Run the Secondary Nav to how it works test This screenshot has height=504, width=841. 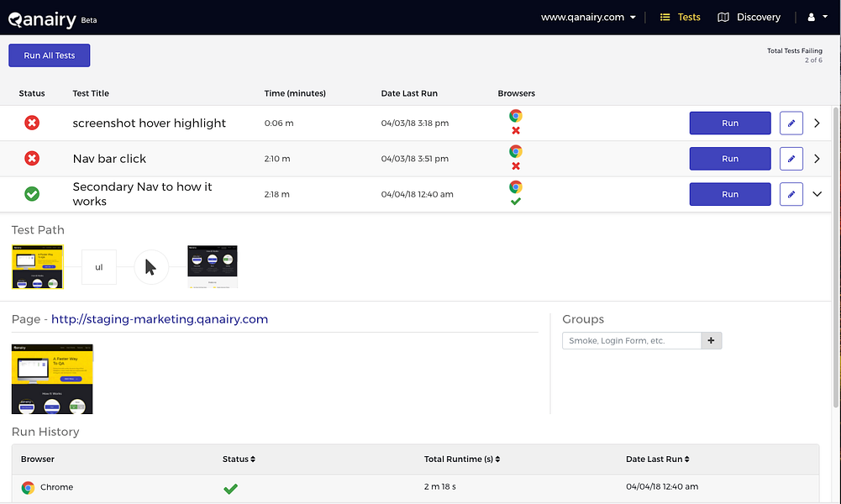point(730,194)
